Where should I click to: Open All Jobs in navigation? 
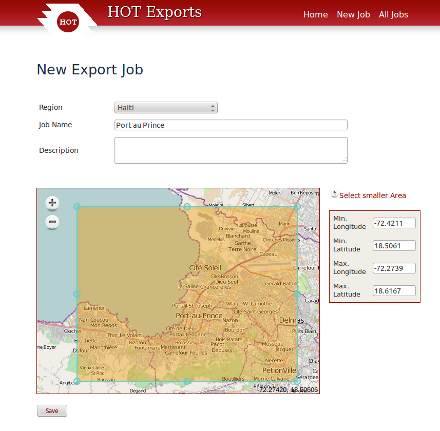[x=393, y=15]
